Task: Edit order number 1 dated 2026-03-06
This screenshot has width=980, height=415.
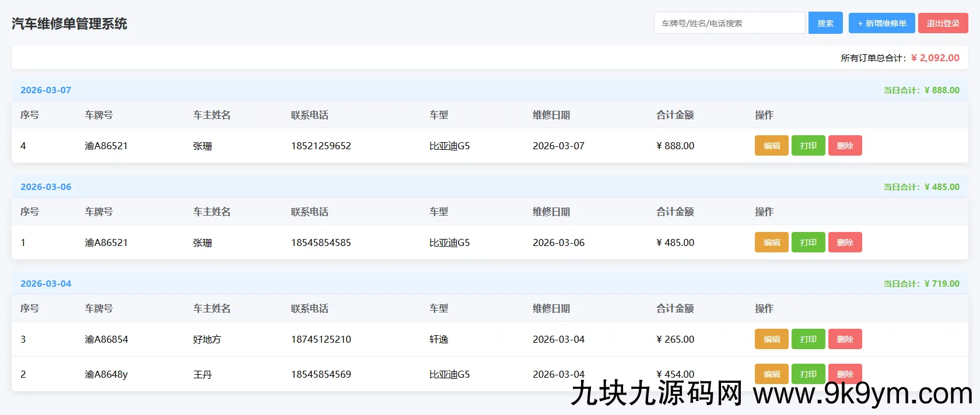Action: 771,242
